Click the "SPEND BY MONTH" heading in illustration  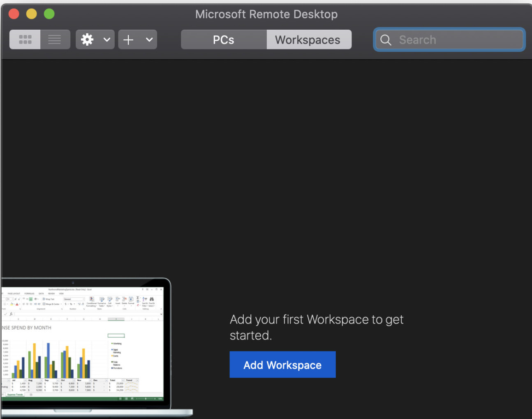[x=27, y=328]
